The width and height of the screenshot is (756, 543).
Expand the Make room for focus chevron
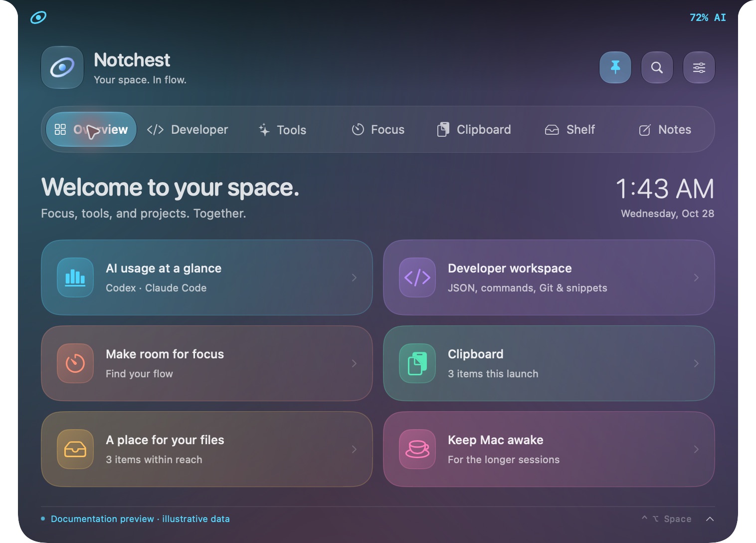[x=354, y=363]
